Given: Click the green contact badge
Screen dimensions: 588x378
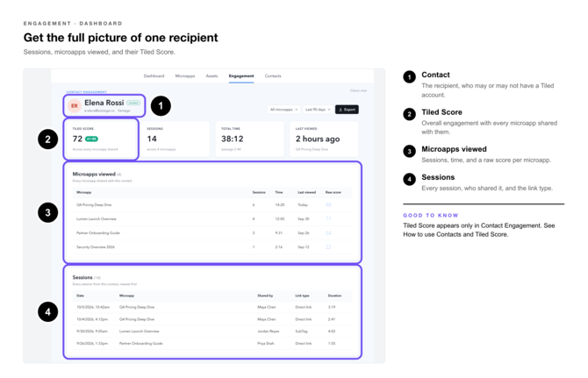Looking at the screenshot, I should click(x=133, y=103).
